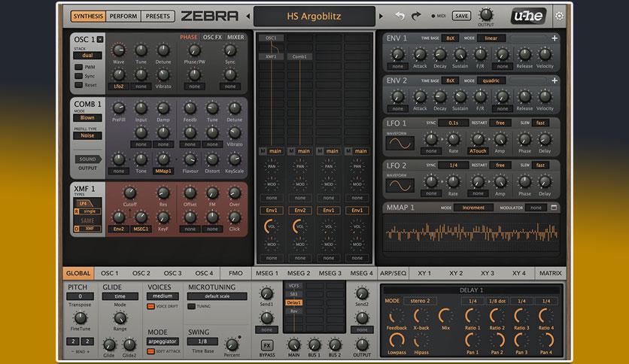The image size is (629, 364).
Task: Click the first lane VOL dial in the grid mixer
Action: [271, 226]
